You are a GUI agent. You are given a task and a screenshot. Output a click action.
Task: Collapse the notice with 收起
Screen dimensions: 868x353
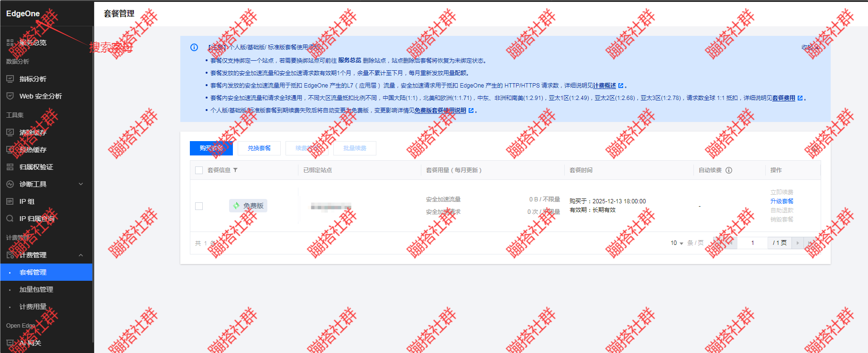810,47
